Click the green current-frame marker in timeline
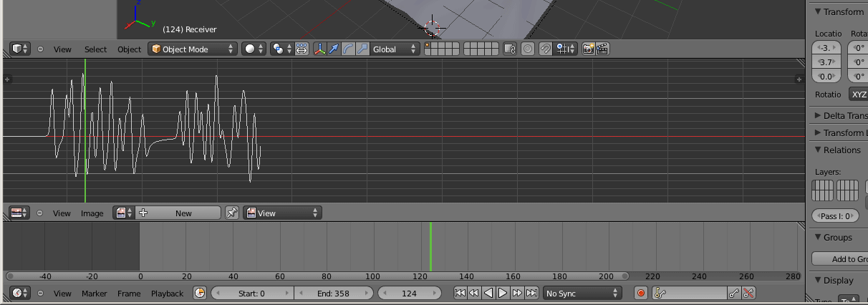 (x=430, y=246)
